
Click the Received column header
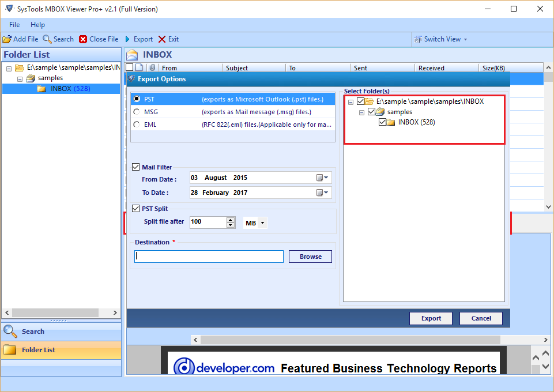point(447,68)
